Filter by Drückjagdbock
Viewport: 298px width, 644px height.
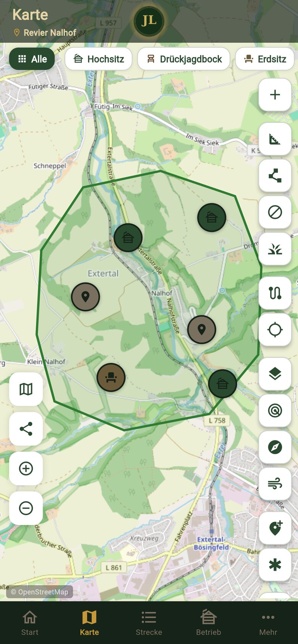click(x=184, y=59)
